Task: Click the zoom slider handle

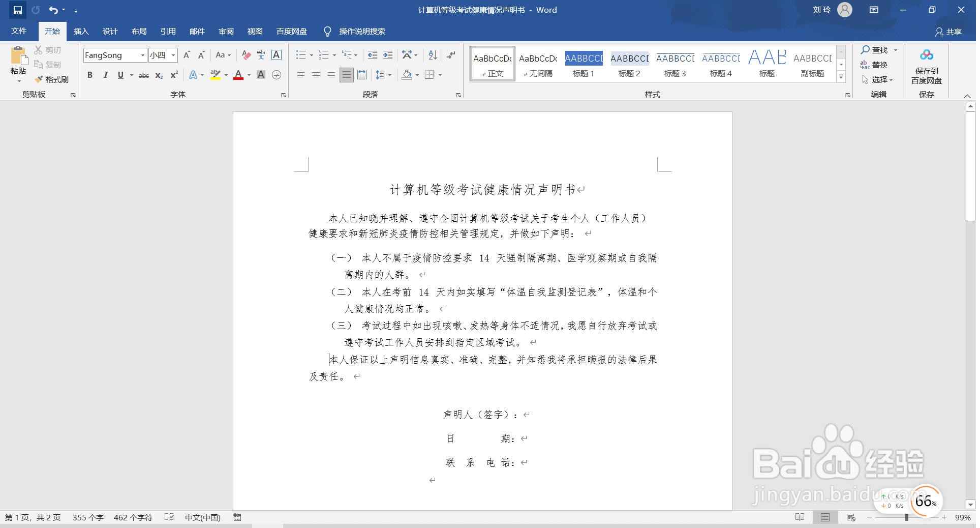Action: click(907, 517)
